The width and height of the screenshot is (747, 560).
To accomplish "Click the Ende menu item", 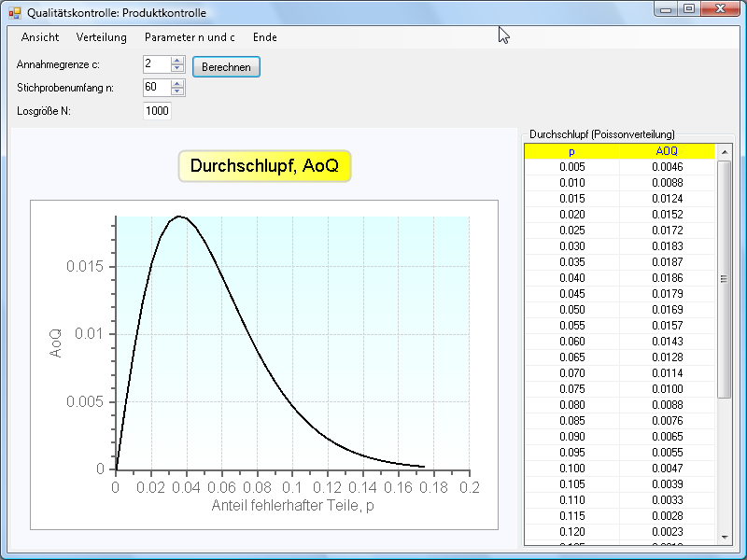I will [x=265, y=37].
